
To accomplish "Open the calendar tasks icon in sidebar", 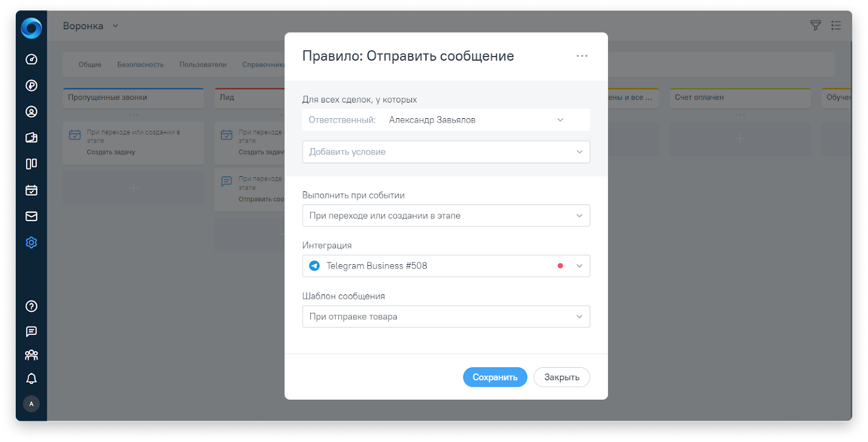I will coord(31,190).
